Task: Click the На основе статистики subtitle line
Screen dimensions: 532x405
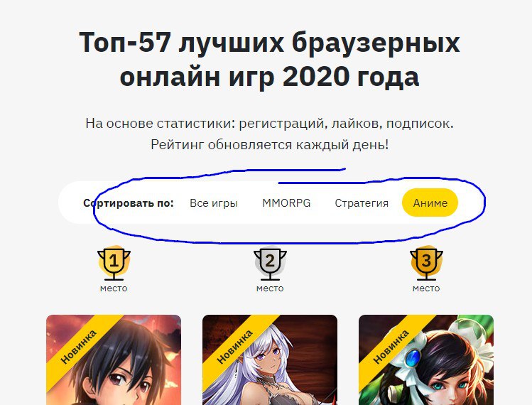Action: 269,123
